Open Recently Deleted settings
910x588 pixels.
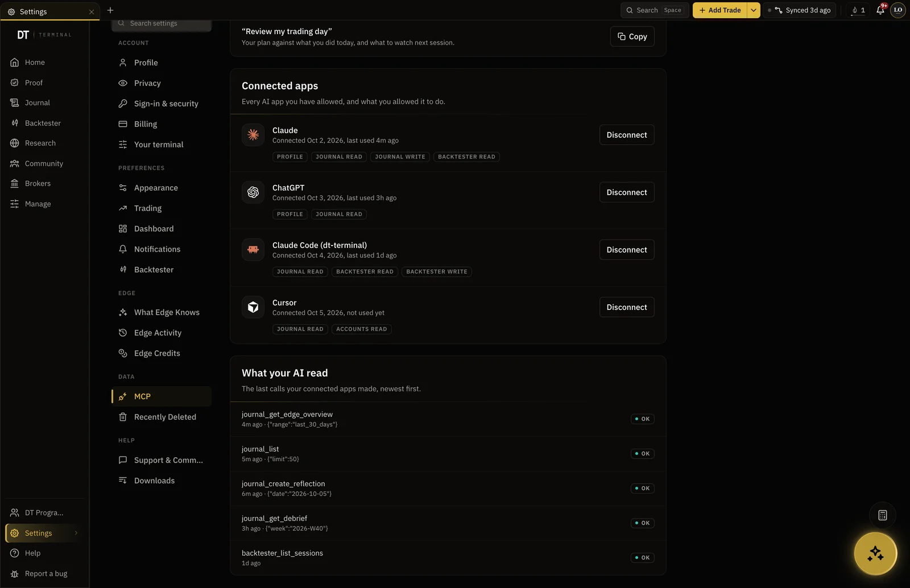162,417
